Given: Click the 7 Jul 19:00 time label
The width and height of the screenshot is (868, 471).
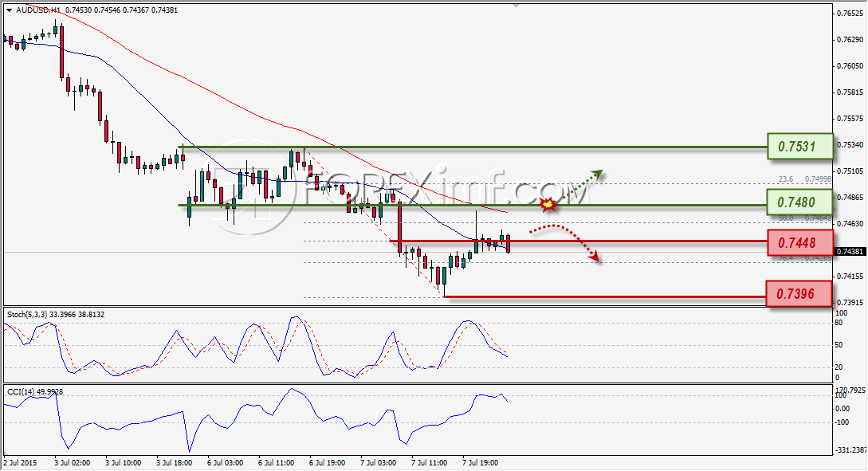Looking at the screenshot, I should [480, 463].
